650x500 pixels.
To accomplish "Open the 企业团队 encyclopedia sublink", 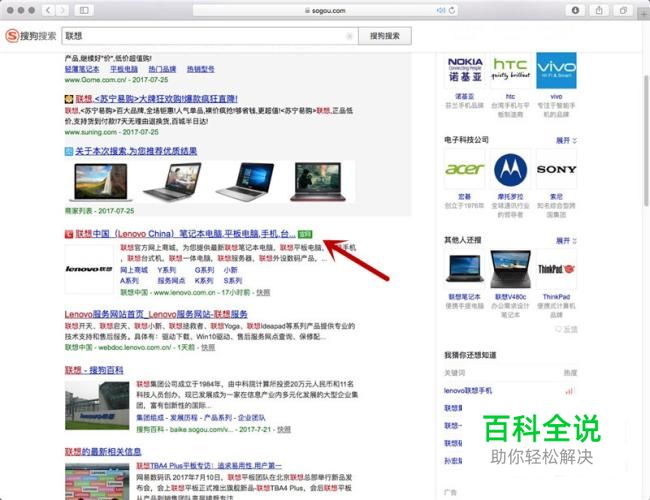I will click(x=252, y=418).
